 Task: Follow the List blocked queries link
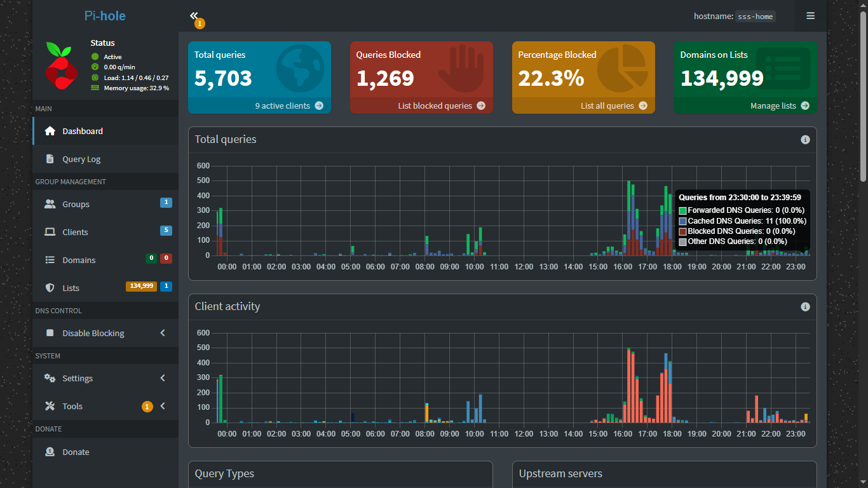(x=421, y=105)
